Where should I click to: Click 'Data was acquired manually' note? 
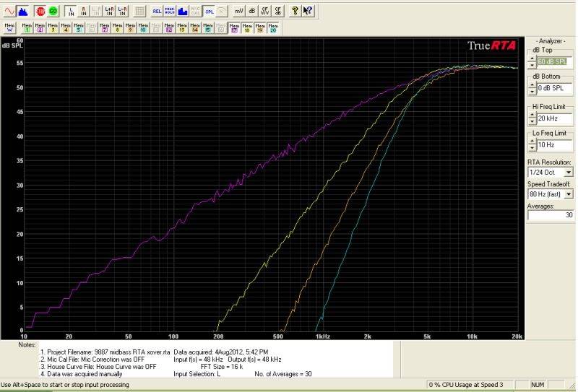click(81, 375)
